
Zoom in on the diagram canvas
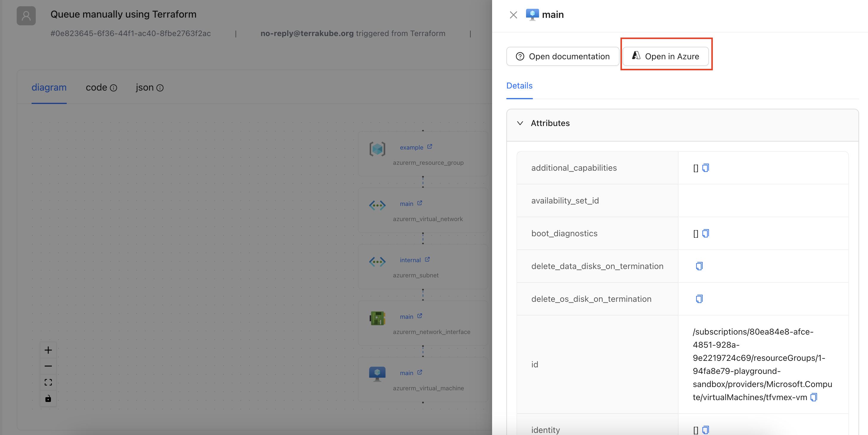tap(48, 350)
